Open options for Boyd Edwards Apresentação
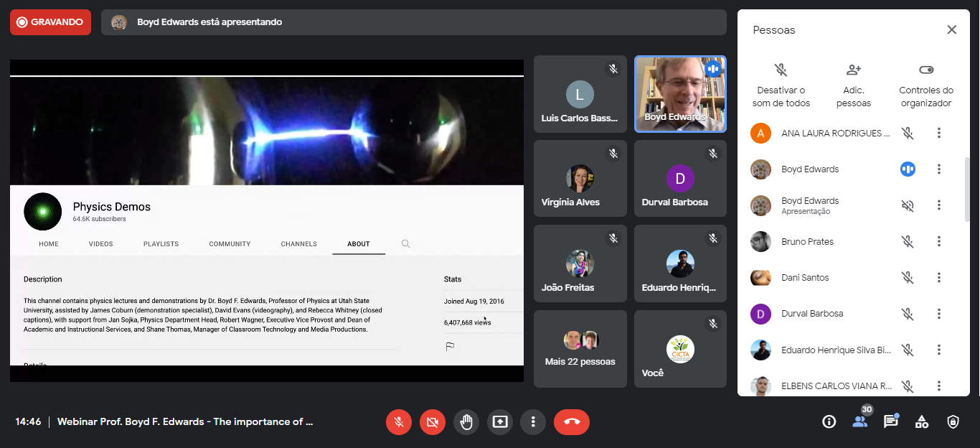This screenshot has width=980, height=448. point(938,205)
